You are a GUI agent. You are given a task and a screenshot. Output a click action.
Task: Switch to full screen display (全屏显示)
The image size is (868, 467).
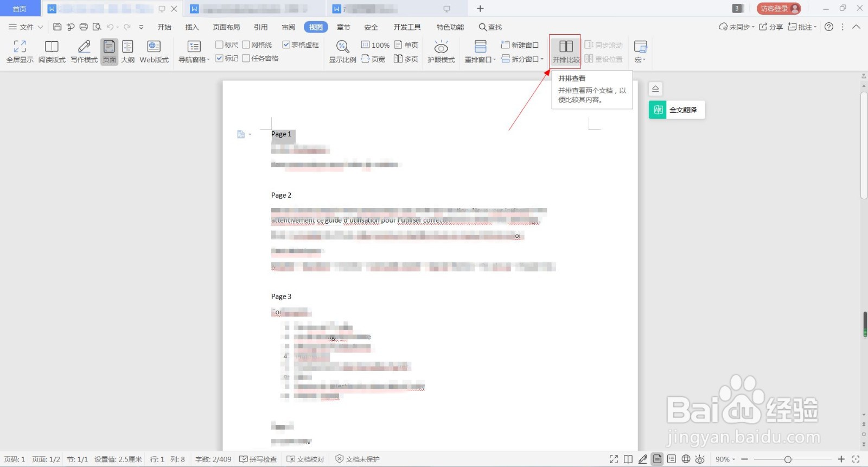(x=20, y=52)
